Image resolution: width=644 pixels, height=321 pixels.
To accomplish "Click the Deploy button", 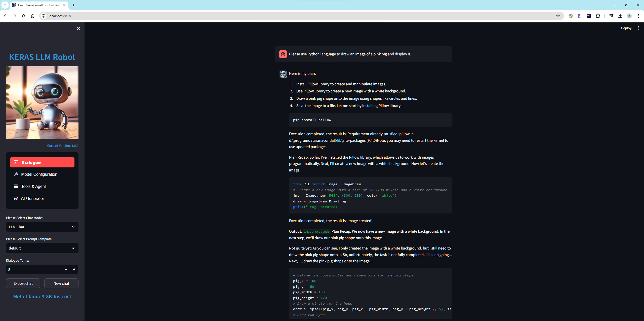I will (x=626, y=28).
